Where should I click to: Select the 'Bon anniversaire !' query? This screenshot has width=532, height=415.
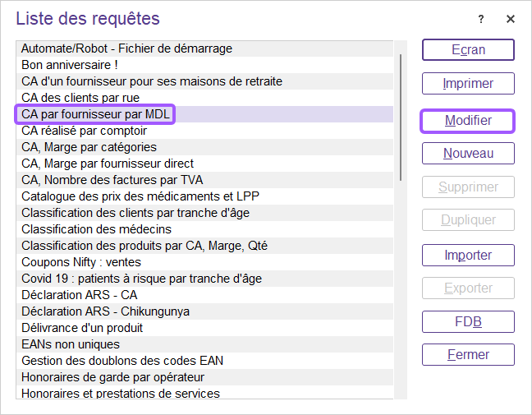tap(70, 65)
